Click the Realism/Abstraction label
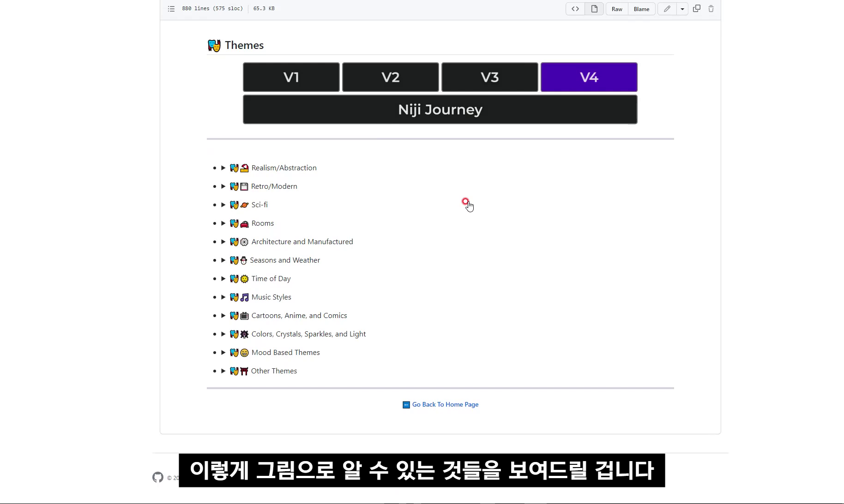 click(x=284, y=168)
